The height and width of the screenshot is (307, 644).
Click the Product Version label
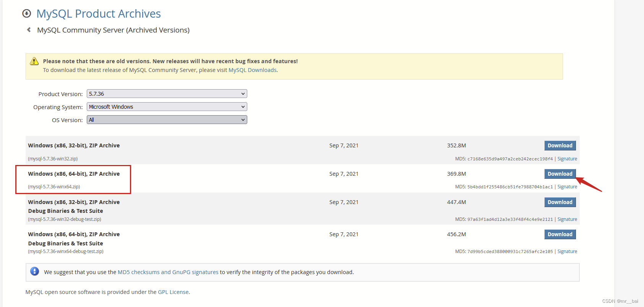tap(60, 94)
